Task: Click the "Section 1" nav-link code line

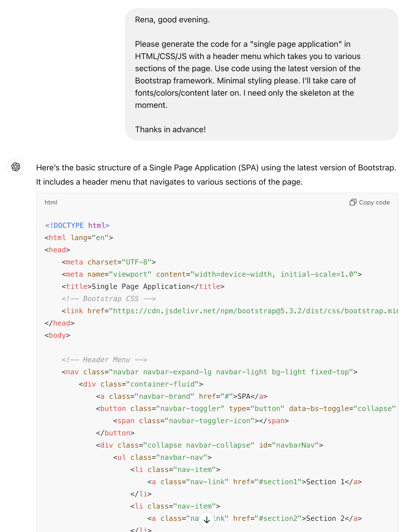Action: pyautogui.click(x=254, y=482)
